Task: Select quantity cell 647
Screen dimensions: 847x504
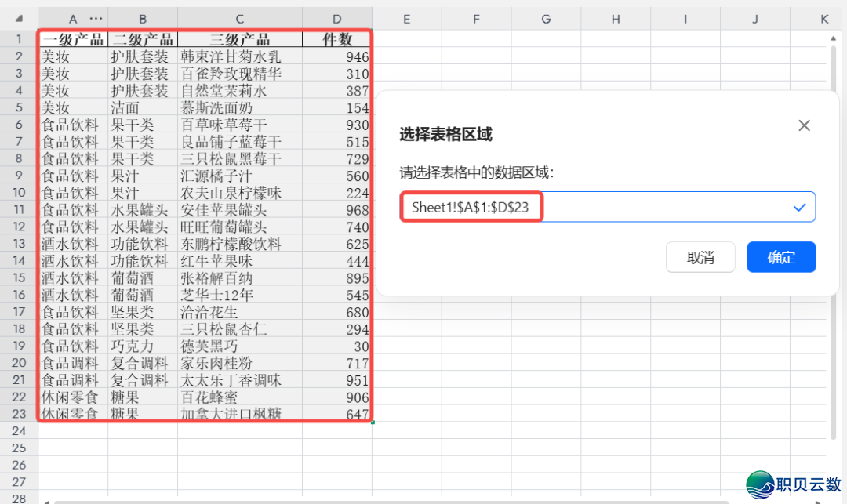Action: pos(337,413)
